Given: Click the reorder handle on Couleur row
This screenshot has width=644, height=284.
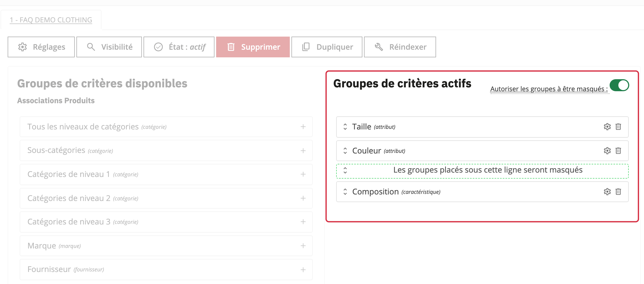Looking at the screenshot, I should [345, 151].
